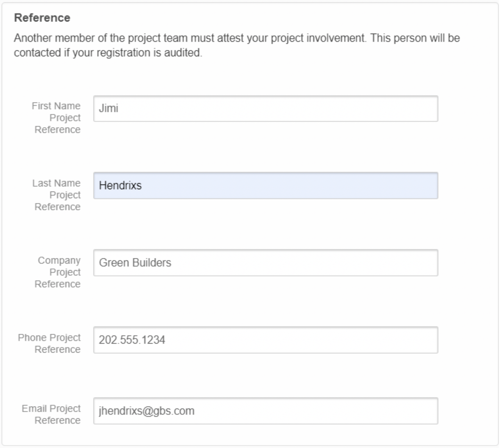The height and width of the screenshot is (448, 500).
Task: Click the "Green Builders" company text
Action: [x=135, y=263]
